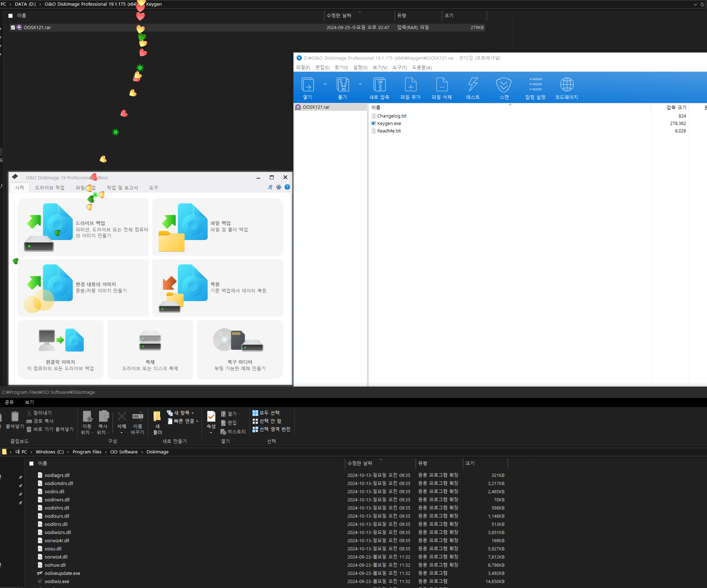This screenshot has width=707, height=588.
Task: Expand the Explorer ribbon 열기 dropdown
Action: (240, 414)
